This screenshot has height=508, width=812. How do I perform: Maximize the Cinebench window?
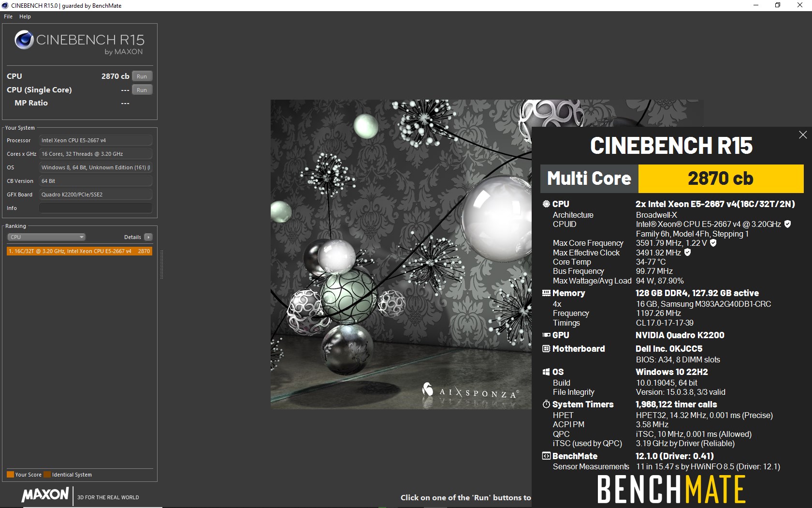pos(778,5)
